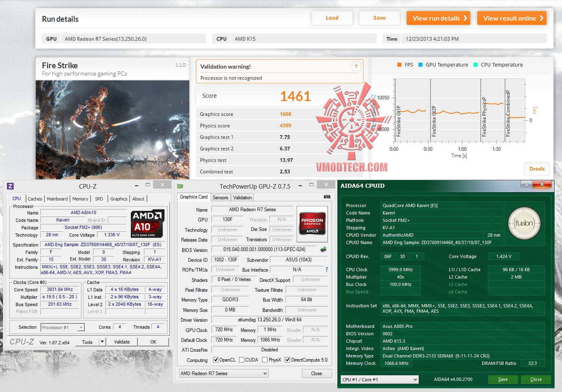Click the CPU-Z Core Speed value 3931.84 MHz
Viewport: 562px width, 392px height.
60,290
